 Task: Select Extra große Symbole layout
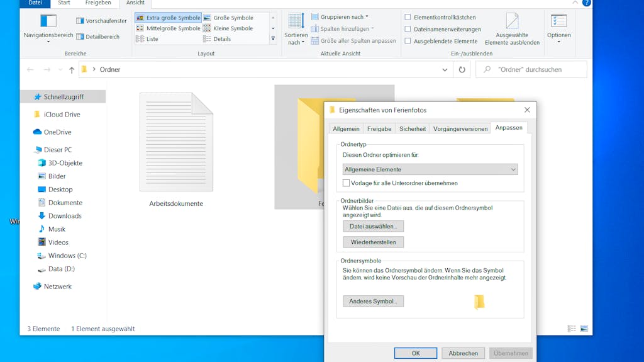pos(169,18)
